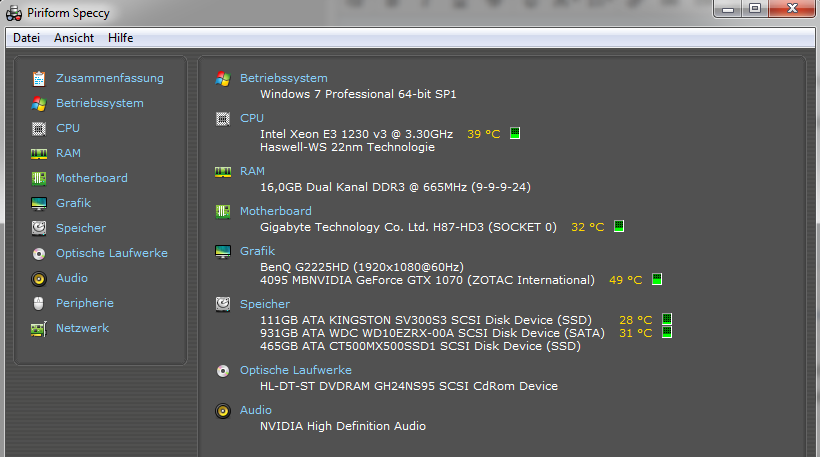Screen dimensions: 820x457
Task: Click the board icon beside summary Motherboard
Action: click(223, 211)
